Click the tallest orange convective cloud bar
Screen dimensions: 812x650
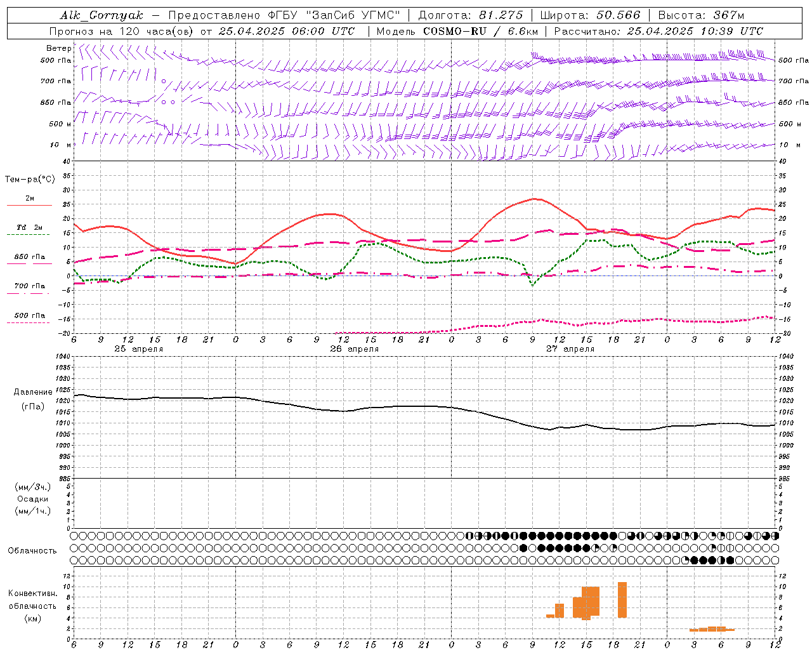tap(622, 600)
